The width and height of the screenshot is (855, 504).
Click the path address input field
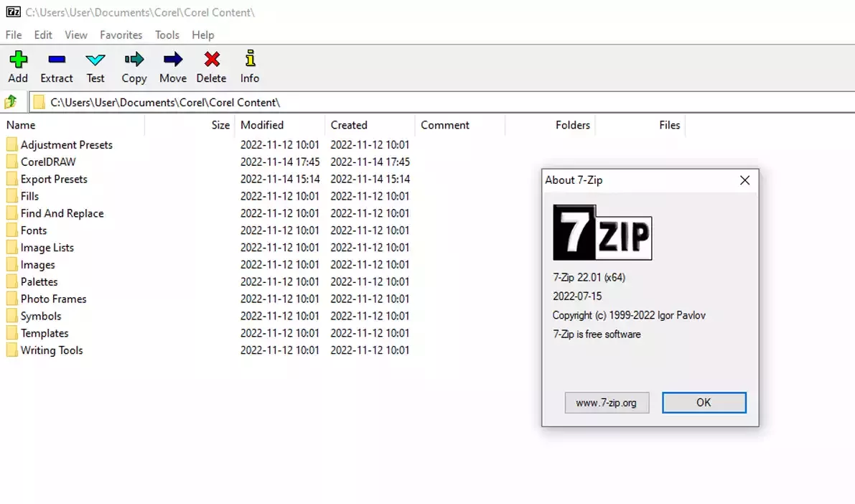click(443, 102)
